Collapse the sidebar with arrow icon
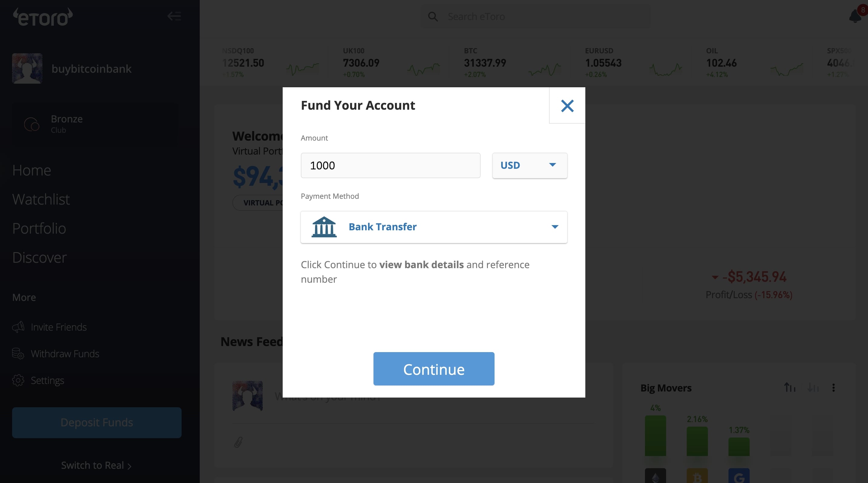868x483 pixels. point(174,16)
